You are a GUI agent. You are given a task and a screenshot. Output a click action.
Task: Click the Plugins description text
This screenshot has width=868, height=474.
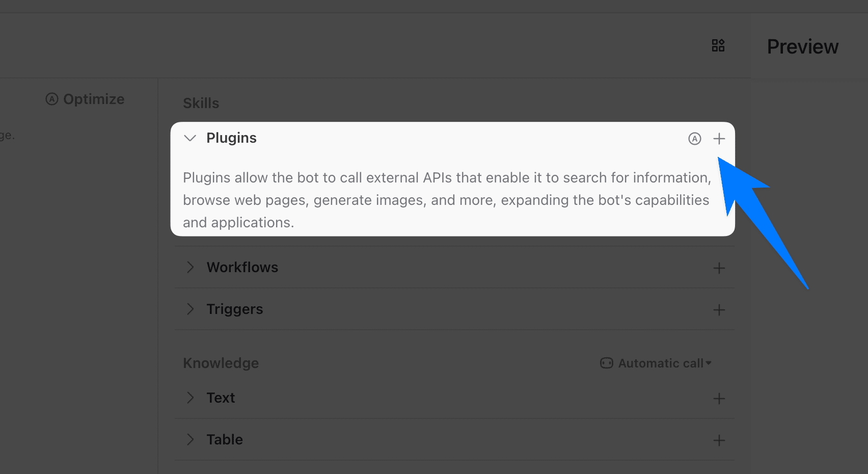pos(446,200)
